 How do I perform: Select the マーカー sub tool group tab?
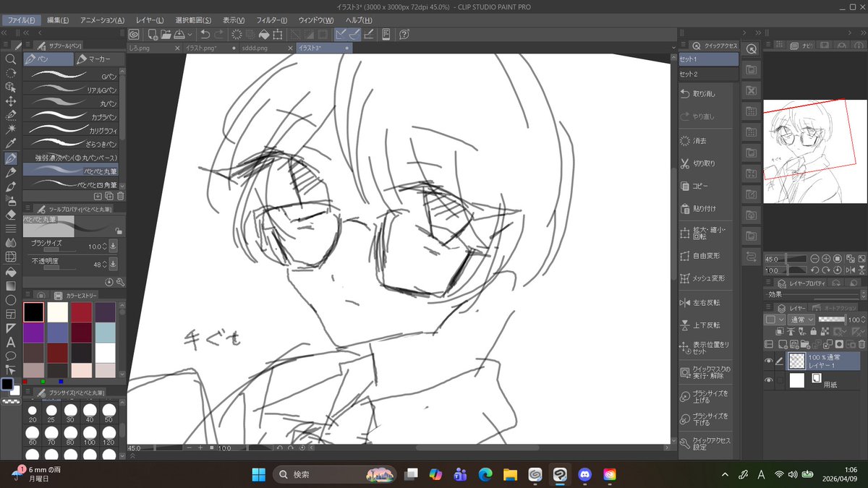pos(98,59)
